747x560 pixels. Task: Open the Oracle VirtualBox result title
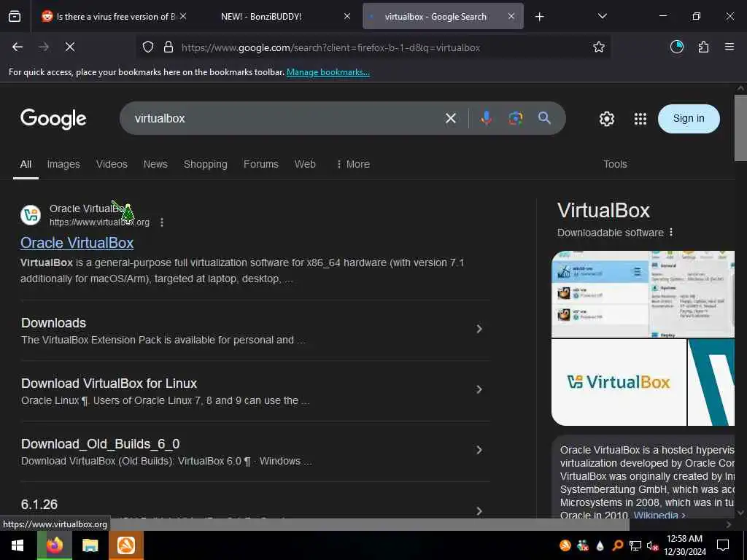click(x=77, y=243)
